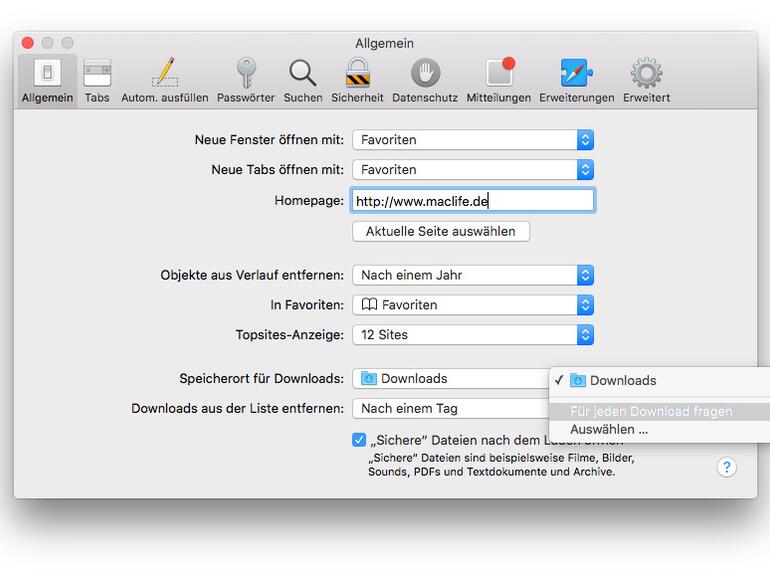Open Downloads aus der Liste entfernen dropdown

point(451,409)
